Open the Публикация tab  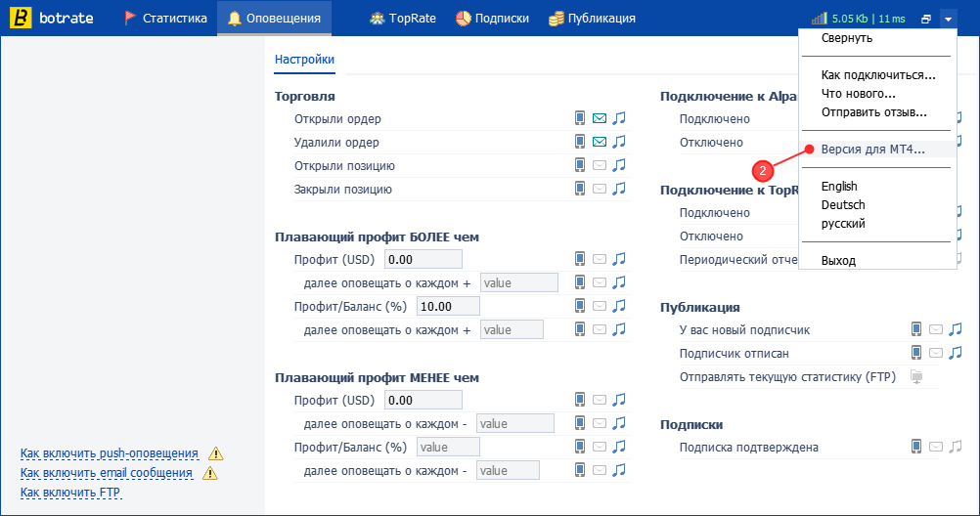(592, 19)
